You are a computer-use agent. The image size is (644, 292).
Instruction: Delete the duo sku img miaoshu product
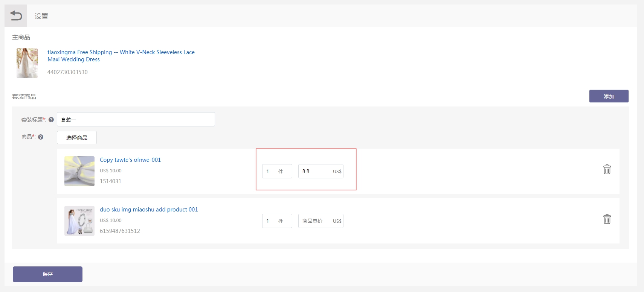click(607, 219)
